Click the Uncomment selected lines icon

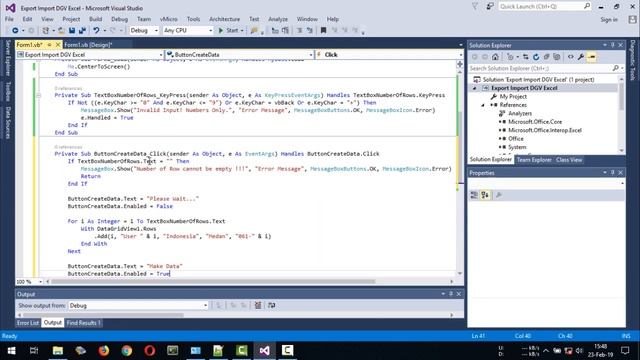tap(310, 31)
